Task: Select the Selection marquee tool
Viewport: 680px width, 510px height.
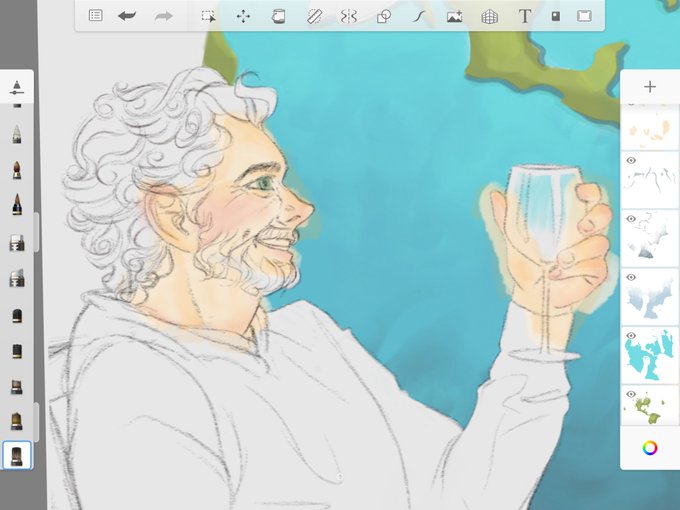Action: tap(209, 16)
